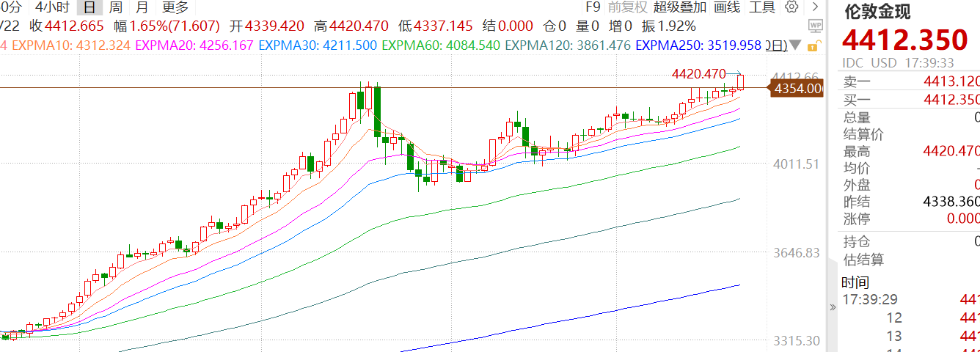Click the 幅 1.65%(71.607) change value

click(x=168, y=26)
